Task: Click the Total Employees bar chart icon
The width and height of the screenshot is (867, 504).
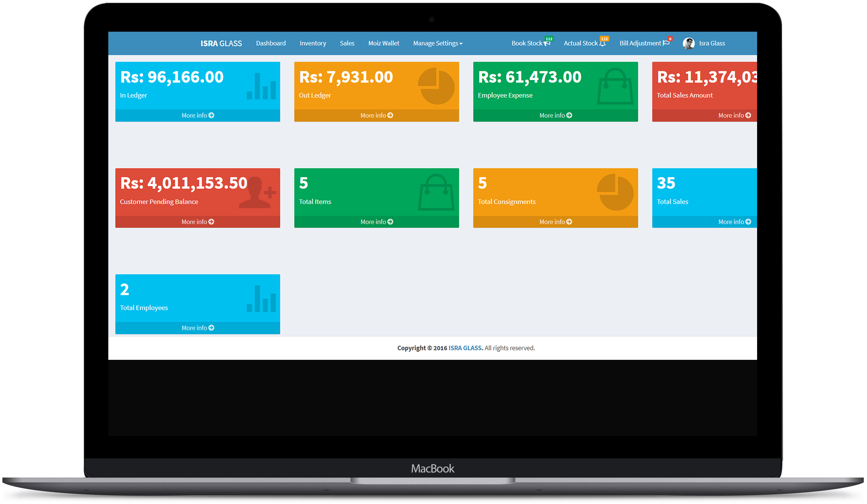Action: (x=261, y=298)
